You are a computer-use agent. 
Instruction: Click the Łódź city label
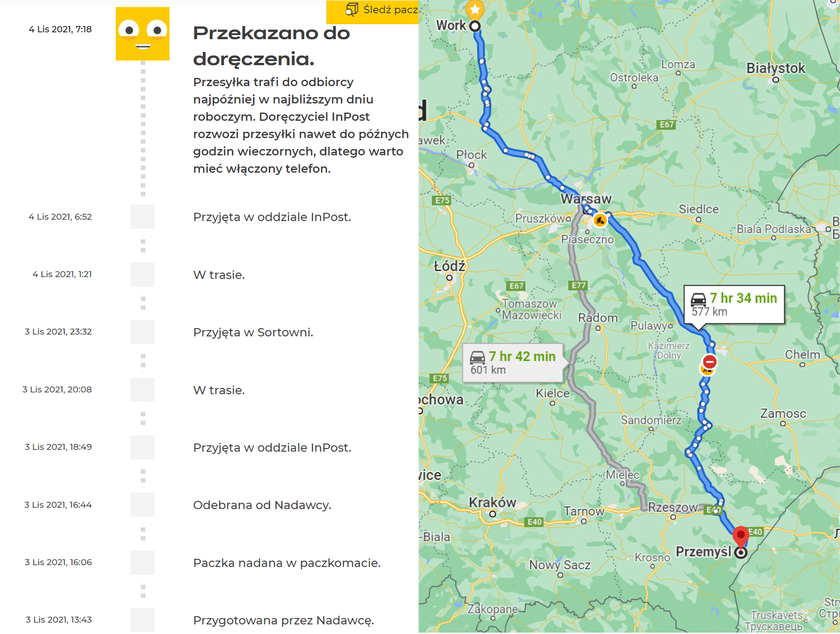click(449, 266)
